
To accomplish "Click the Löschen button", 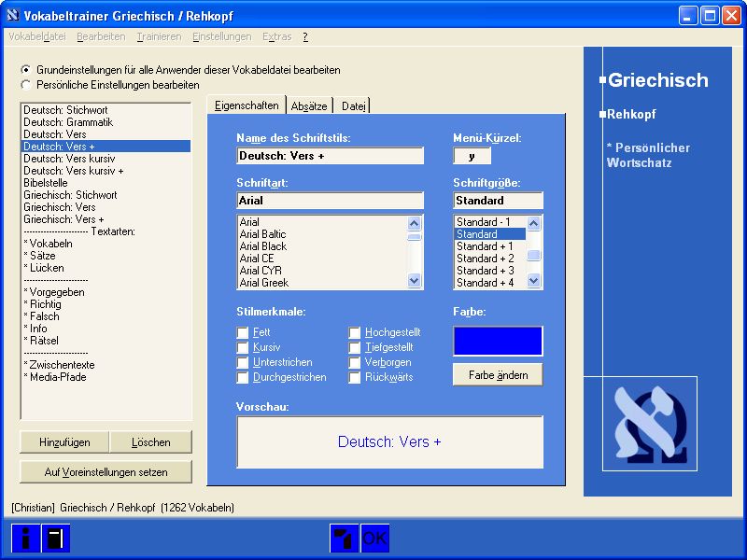I will coord(151,442).
